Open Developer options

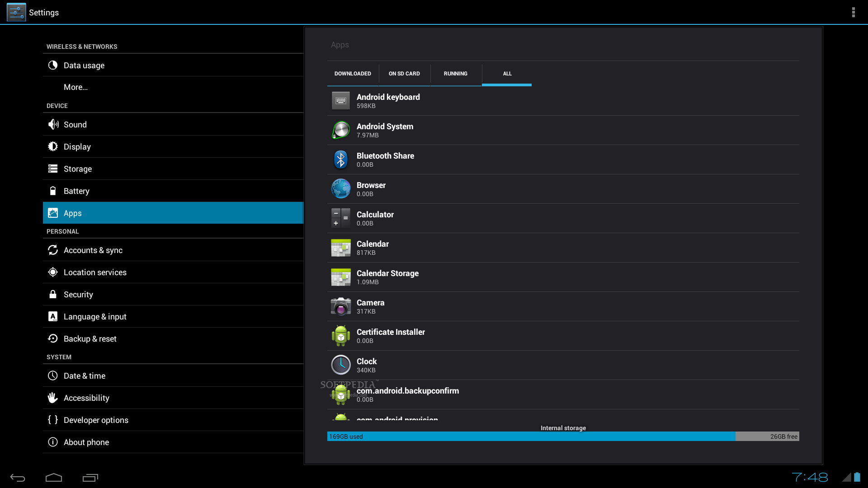click(x=173, y=420)
